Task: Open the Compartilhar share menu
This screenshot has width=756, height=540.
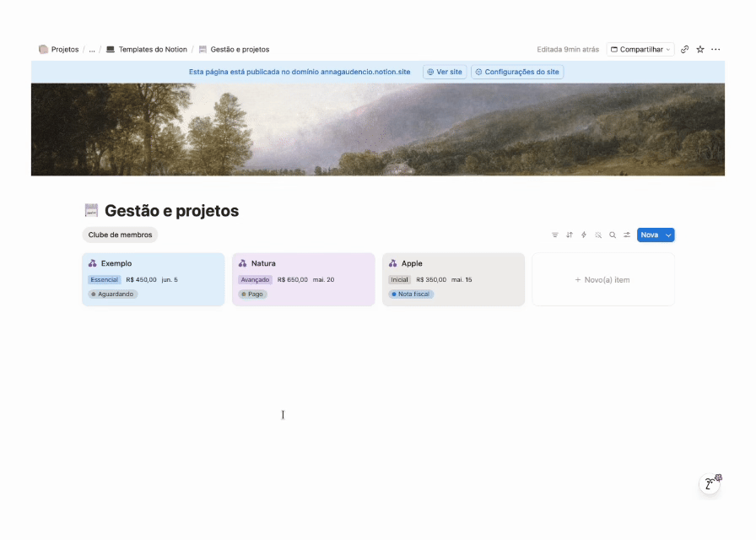Action: click(640, 49)
